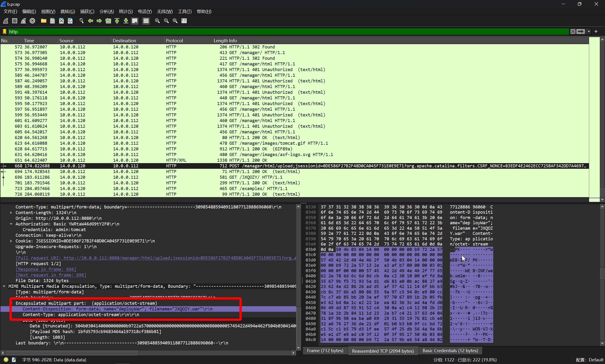Image resolution: width=605 pixels, height=364 pixels.
Task: Jump to the last packet
Action: pos(126,21)
